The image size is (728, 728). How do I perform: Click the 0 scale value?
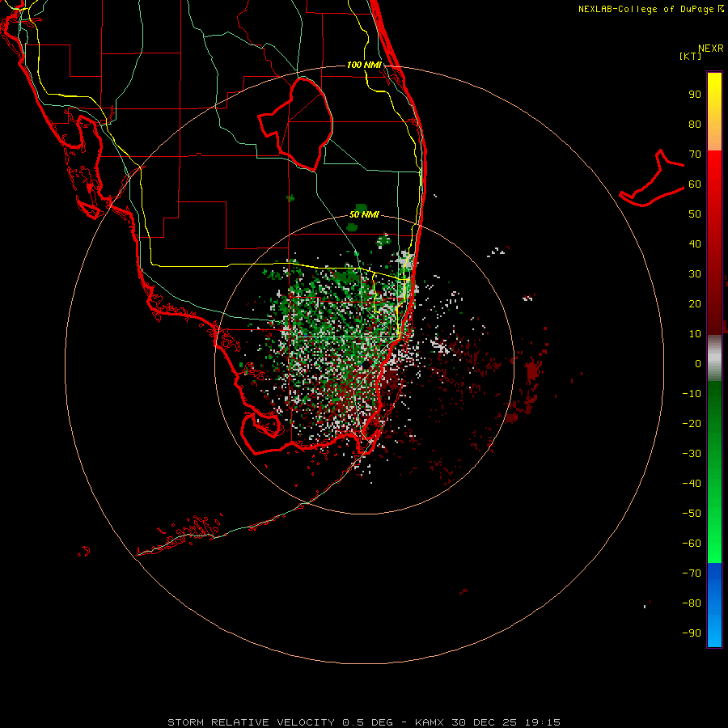(698, 363)
